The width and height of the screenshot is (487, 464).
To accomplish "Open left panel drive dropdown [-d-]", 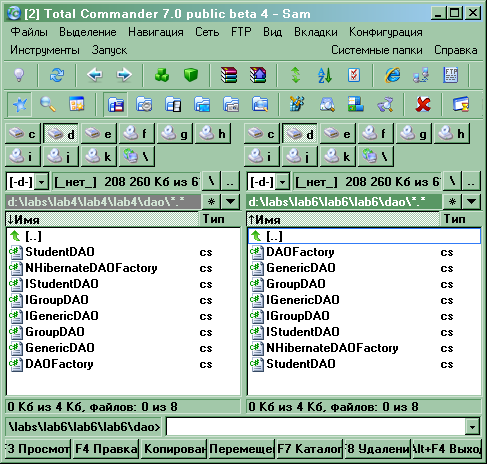I will (x=42, y=182).
